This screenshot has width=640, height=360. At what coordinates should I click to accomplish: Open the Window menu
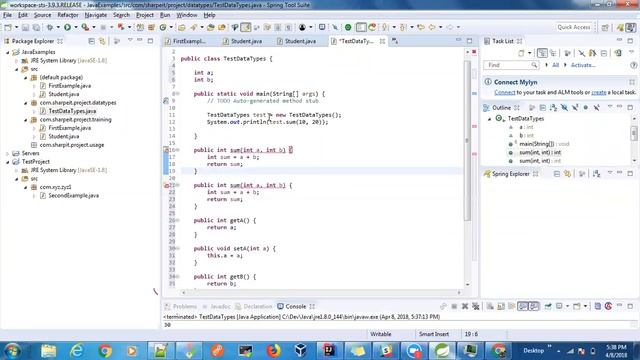[187, 15]
